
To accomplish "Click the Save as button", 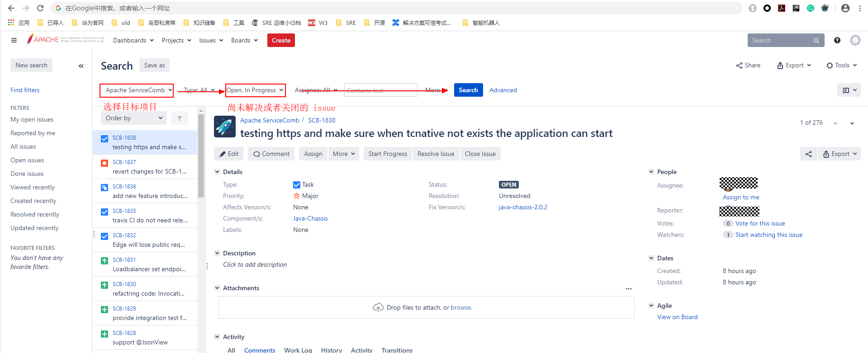I will point(155,66).
